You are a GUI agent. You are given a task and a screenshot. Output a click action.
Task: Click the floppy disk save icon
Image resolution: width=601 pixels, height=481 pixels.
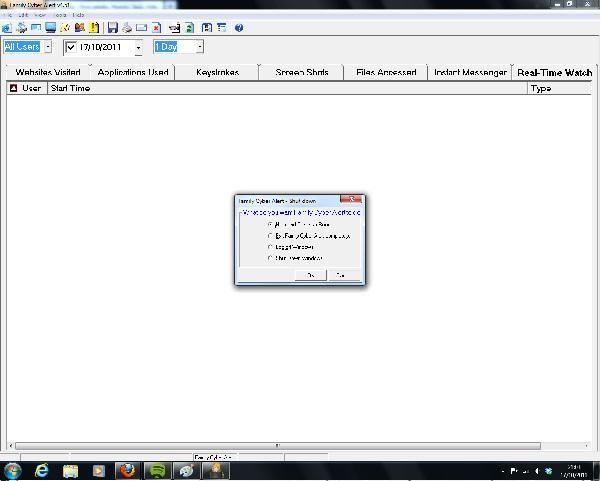[x=112, y=28]
